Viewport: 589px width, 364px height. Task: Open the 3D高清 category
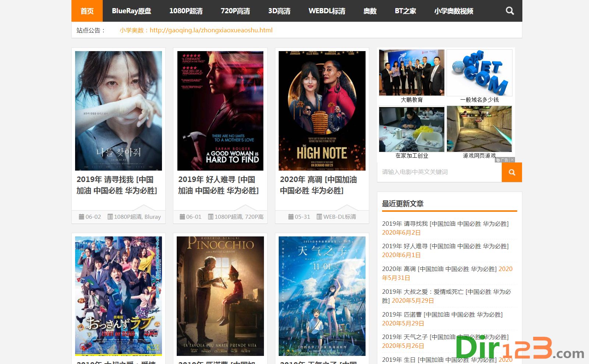(279, 11)
